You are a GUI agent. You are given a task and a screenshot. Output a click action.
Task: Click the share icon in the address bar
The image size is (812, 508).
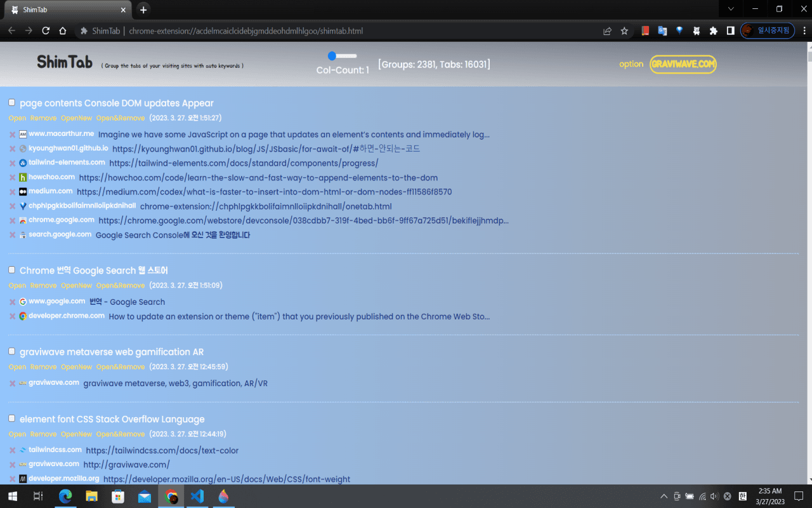point(607,30)
